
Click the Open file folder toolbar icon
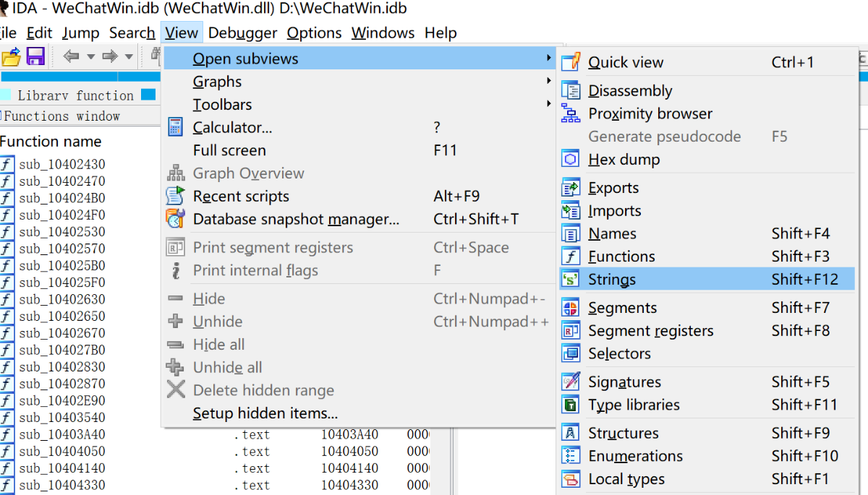(9, 56)
